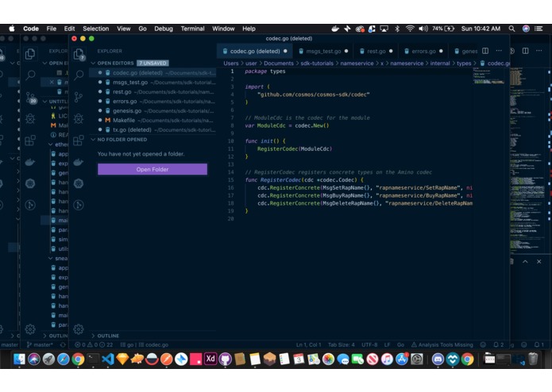The image size is (552, 392).
Task: Switch to msgs_test.go editor tab
Action: pos(323,52)
